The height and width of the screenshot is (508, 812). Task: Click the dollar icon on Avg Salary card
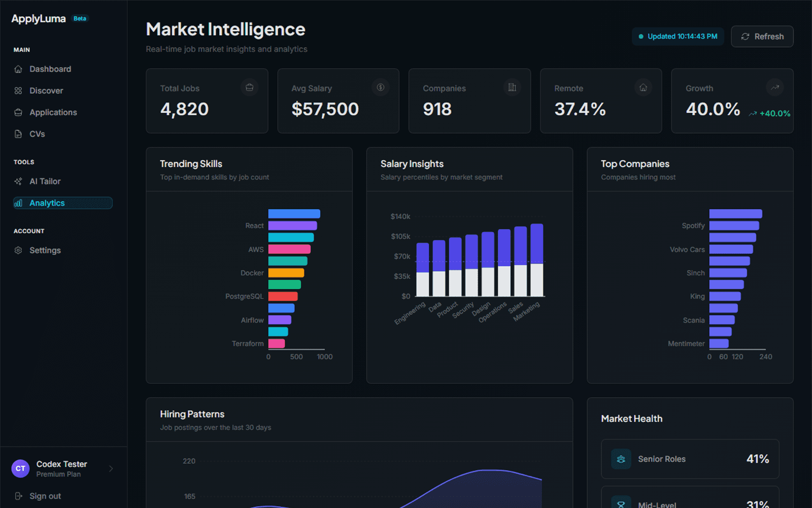(x=381, y=87)
